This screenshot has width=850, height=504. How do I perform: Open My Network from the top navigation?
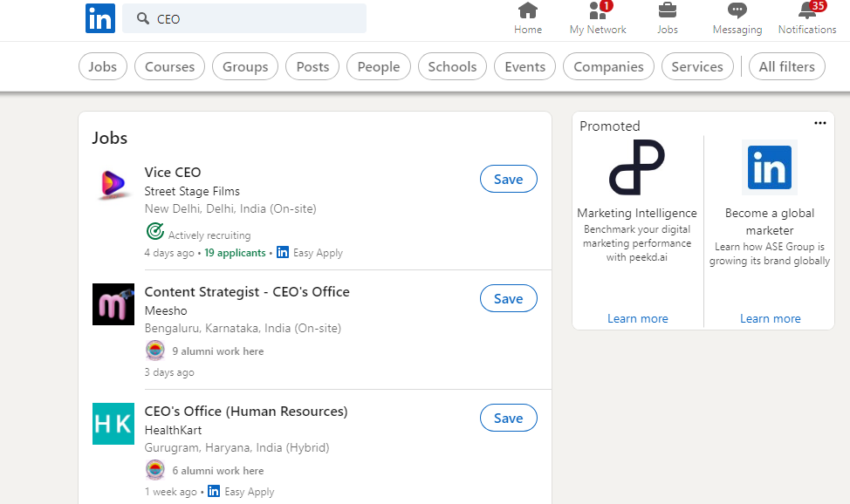coord(598,18)
